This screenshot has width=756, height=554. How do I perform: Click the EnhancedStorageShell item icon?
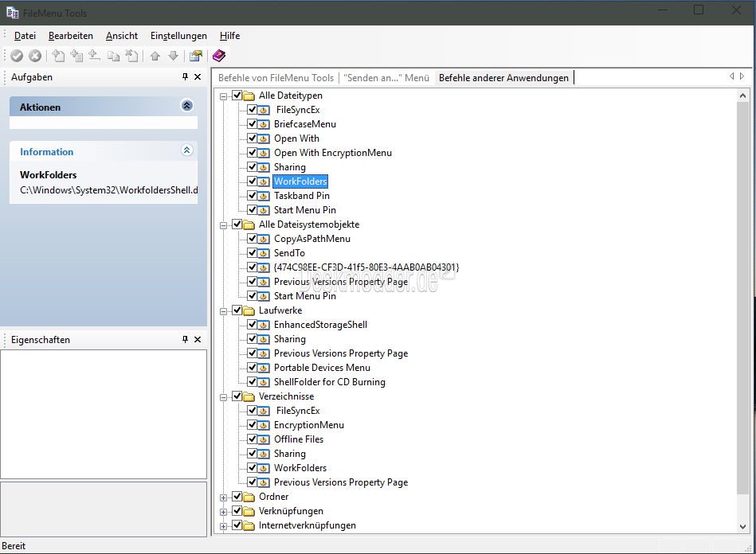point(263,326)
